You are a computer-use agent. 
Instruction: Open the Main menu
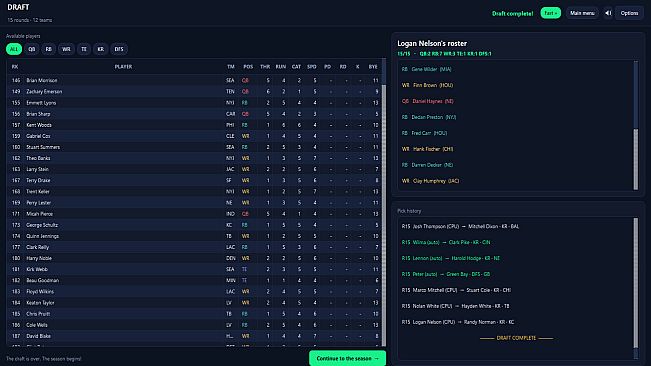point(582,13)
